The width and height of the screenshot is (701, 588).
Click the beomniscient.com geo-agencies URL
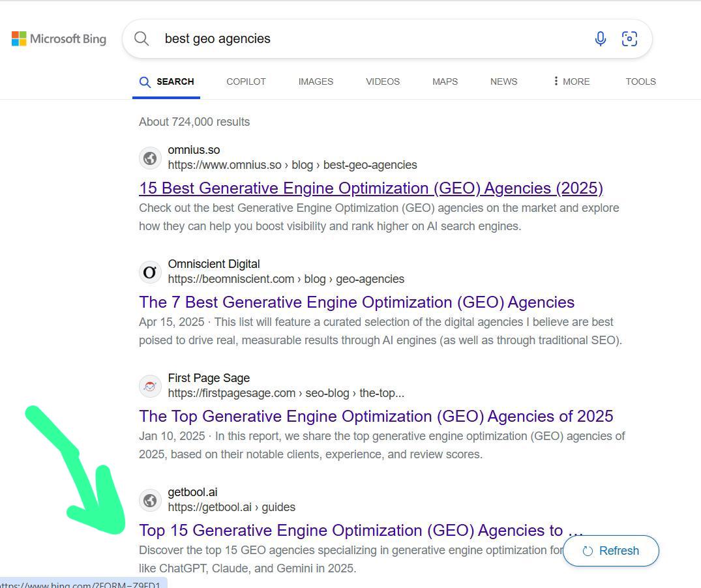coord(286,279)
